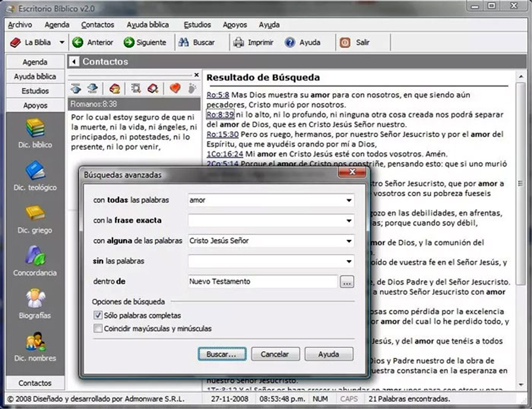Expand the La Biblia dropdown arrow
The width and height of the screenshot is (532, 409).
coord(62,43)
